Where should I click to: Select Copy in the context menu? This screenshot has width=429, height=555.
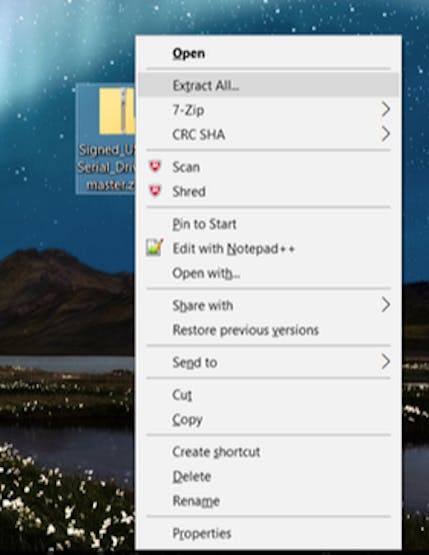pos(269,419)
